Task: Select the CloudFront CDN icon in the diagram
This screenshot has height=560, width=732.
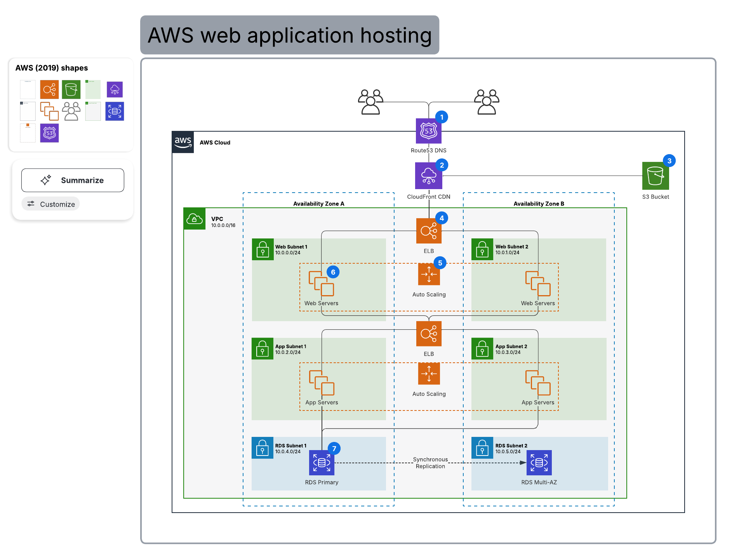Action: click(428, 176)
